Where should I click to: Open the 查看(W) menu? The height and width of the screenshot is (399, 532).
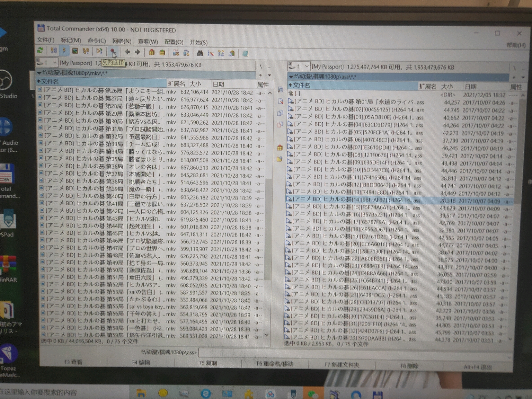148,42
